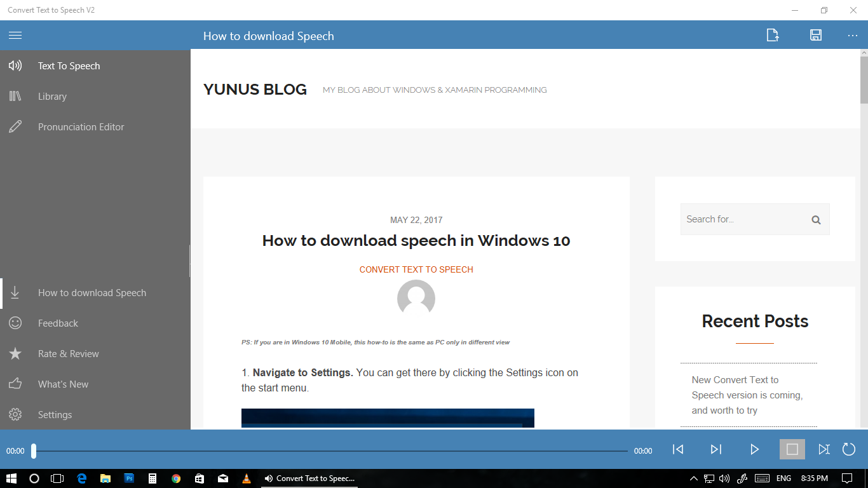Viewport: 868px width, 488px height.
Task: Skip to previous track
Action: pos(678,449)
